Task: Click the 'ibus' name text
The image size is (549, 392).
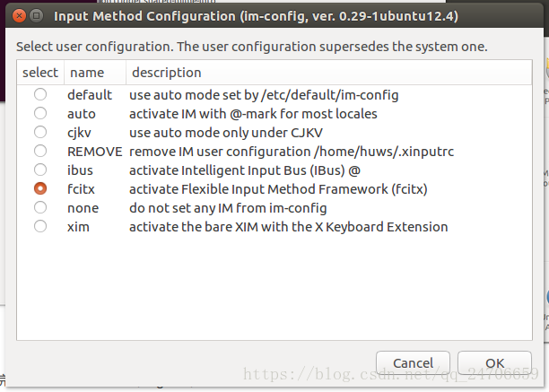Action: (80, 170)
